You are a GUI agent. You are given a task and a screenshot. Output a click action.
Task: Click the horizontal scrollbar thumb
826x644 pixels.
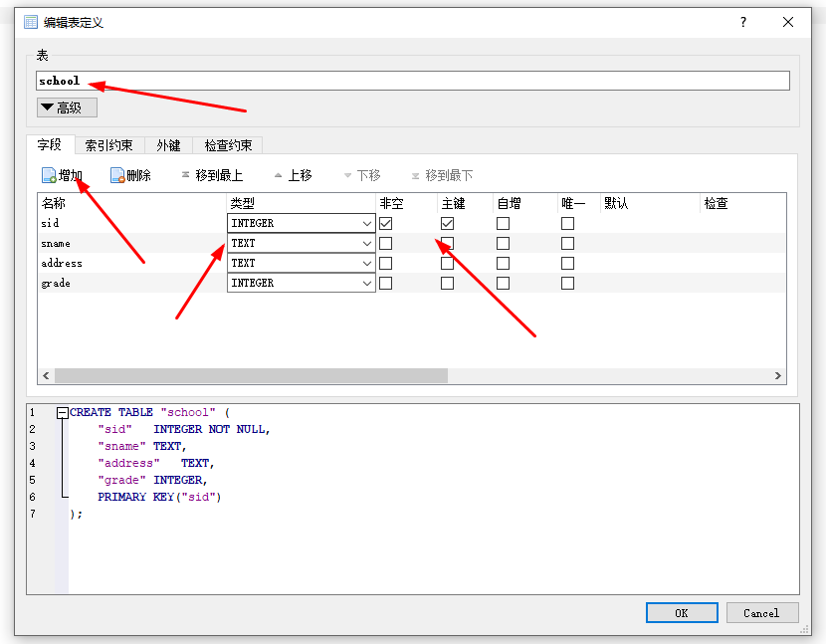click(251, 376)
